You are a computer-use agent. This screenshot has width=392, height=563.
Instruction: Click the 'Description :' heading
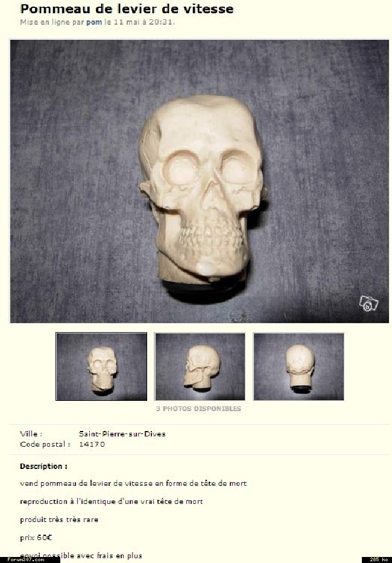click(x=43, y=467)
